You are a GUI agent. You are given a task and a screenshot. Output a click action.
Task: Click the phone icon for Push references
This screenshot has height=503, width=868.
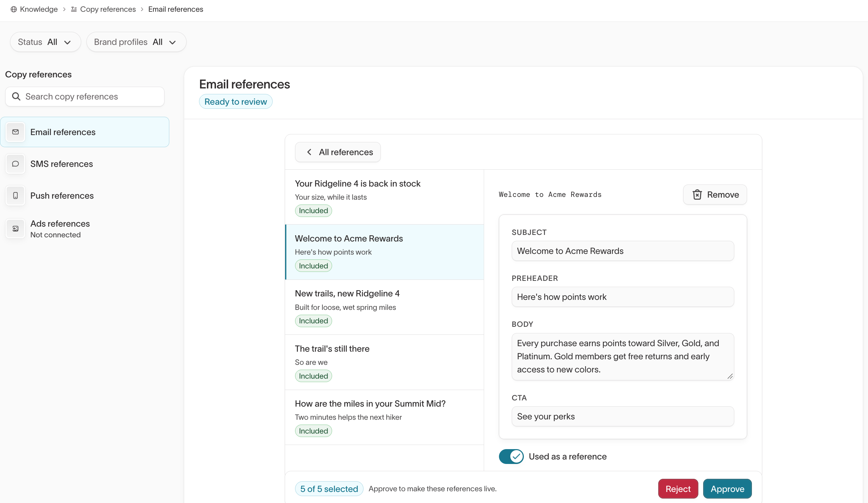click(x=16, y=196)
